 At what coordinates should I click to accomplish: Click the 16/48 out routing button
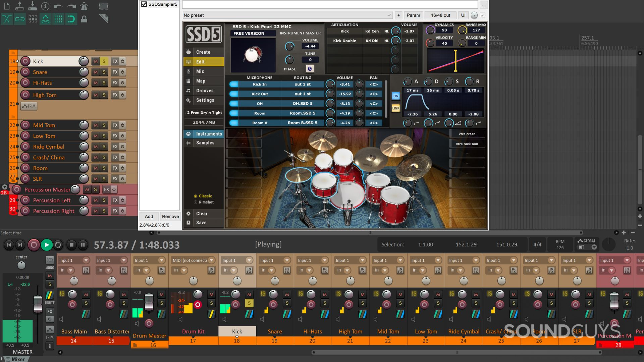point(440,15)
